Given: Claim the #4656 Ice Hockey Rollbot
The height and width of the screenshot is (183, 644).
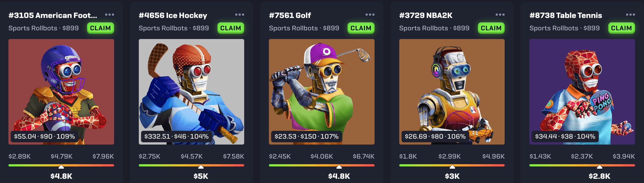Looking at the screenshot, I should click(x=231, y=28).
